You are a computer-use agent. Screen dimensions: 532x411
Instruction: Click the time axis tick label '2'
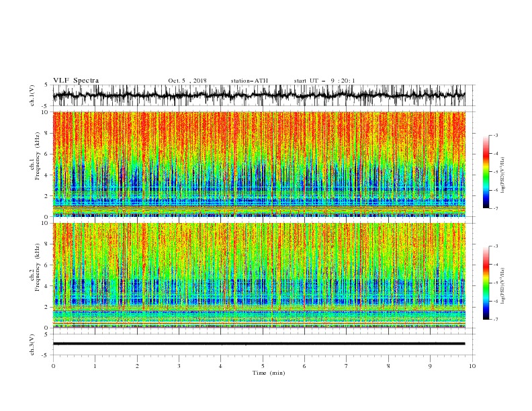137,366
